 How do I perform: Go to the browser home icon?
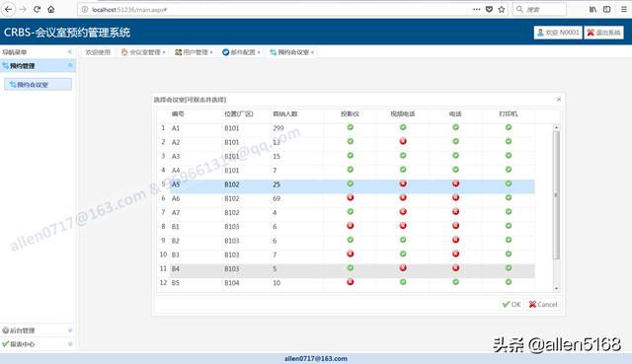[50, 9]
